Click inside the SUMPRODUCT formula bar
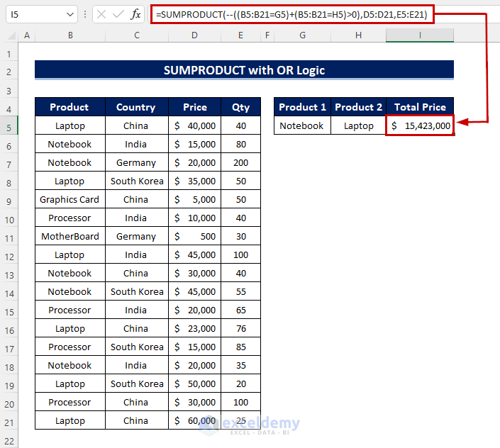Viewport: 500px width, 448px height. click(291, 14)
